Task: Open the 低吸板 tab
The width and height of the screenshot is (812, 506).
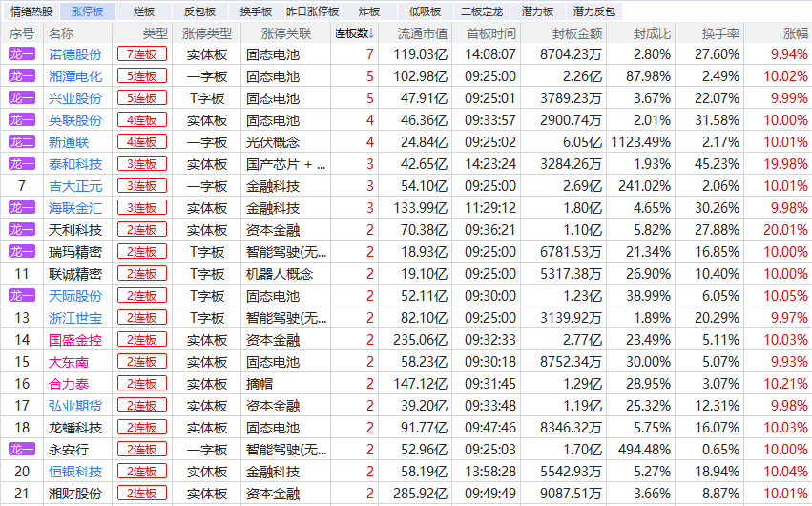Action: pyautogui.click(x=426, y=11)
